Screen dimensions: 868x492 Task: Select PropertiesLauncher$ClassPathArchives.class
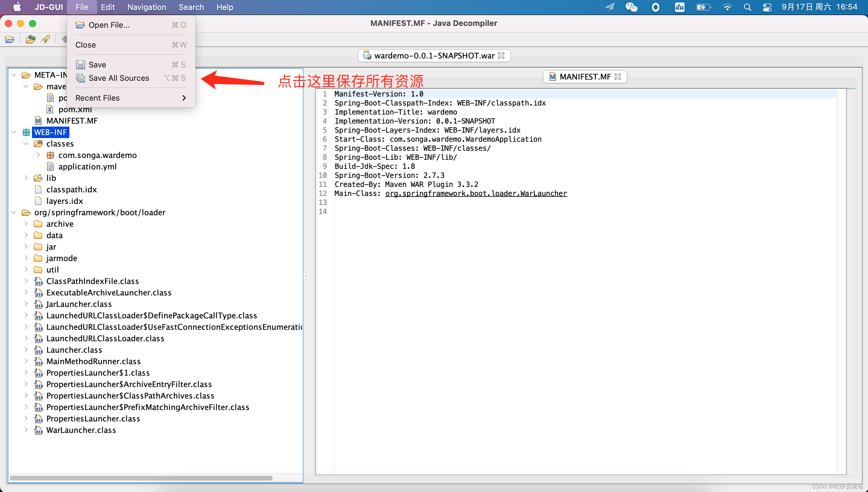coord(130,396)
